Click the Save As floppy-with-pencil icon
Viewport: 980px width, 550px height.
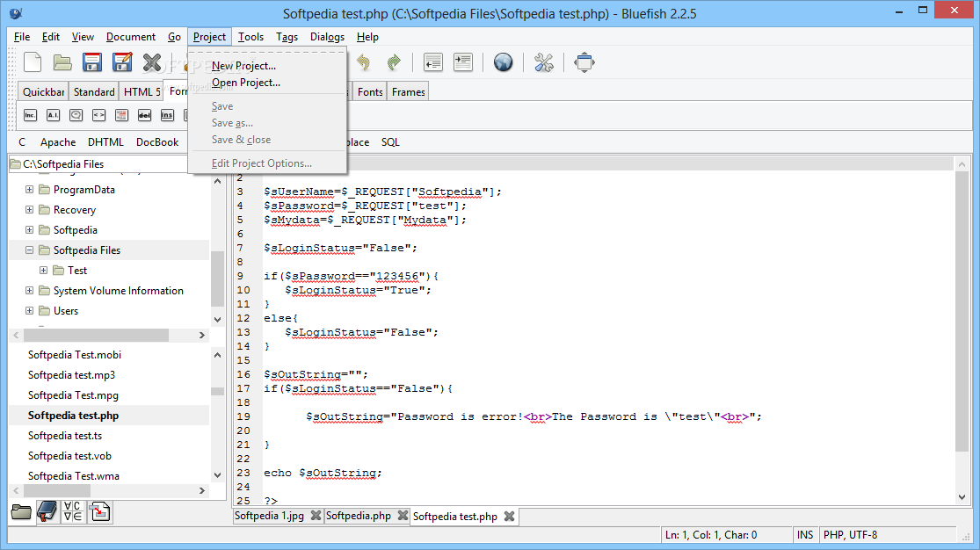[x=122, y=62]
